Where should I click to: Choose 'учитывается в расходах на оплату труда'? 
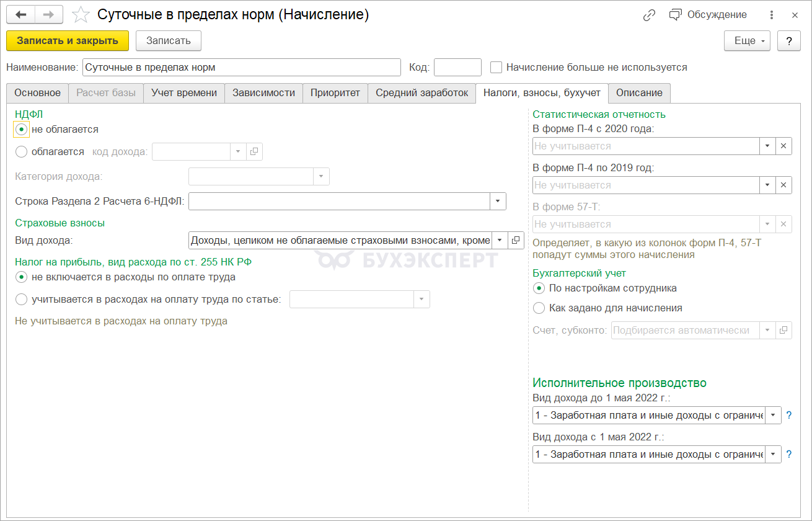pos(22,300)
